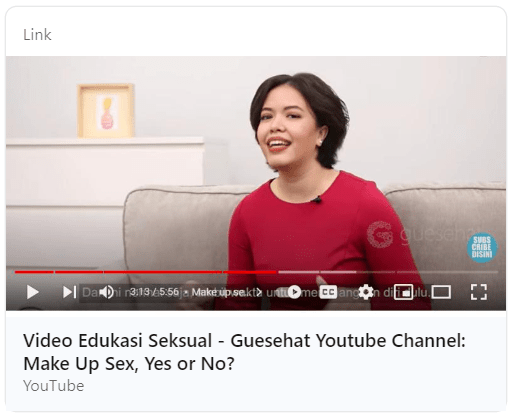Click the 3:13 / 5:56 time display
The image size is (511, 415).
tap(154, 292)
